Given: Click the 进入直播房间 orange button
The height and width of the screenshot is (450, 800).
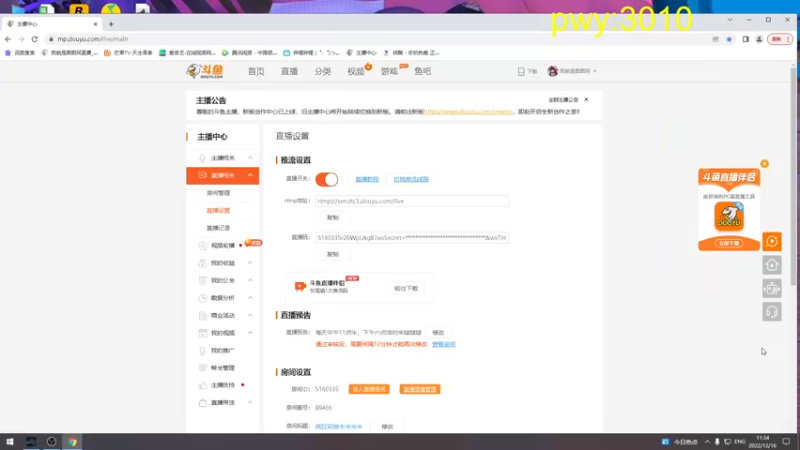Looking at the screenshot, I should tap(369, 389).
